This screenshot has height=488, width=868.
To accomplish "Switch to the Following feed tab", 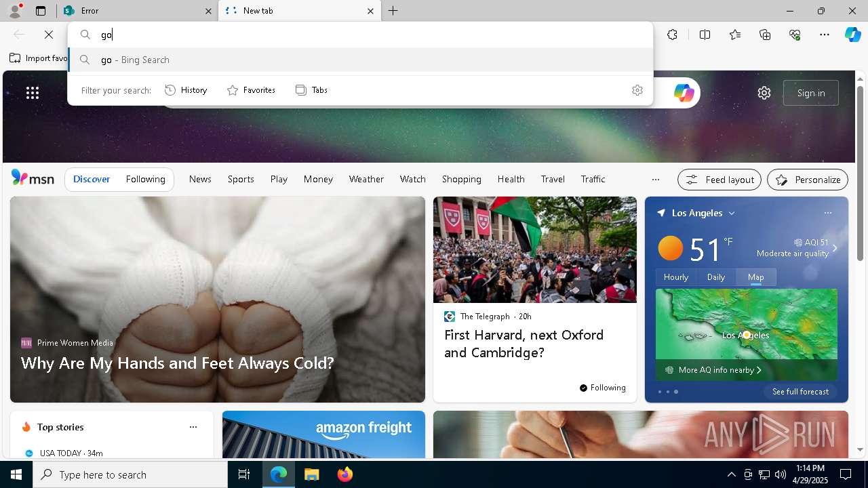I will tap(145, 179).
